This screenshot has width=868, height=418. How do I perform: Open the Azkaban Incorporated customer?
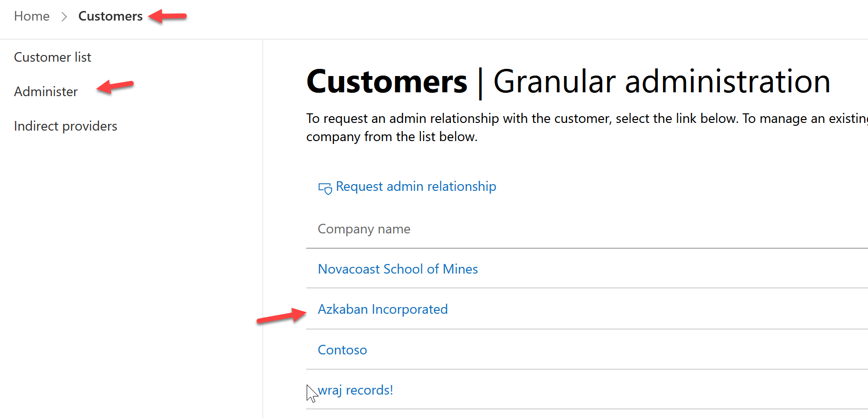click(x=383, y=309)
